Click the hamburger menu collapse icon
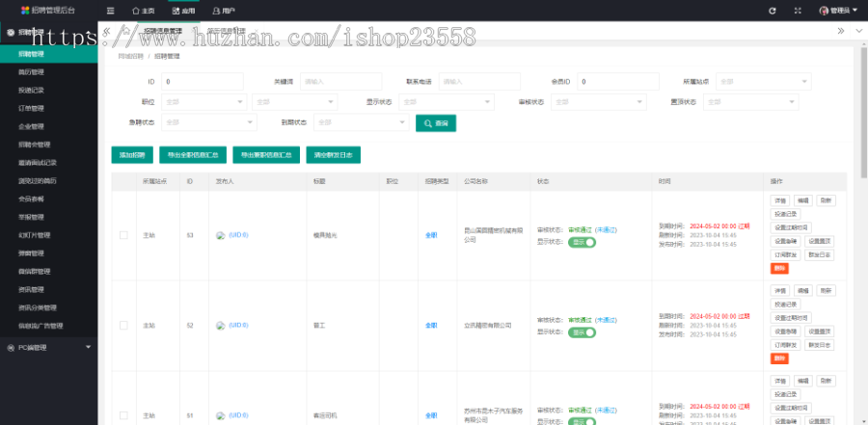 110,11
